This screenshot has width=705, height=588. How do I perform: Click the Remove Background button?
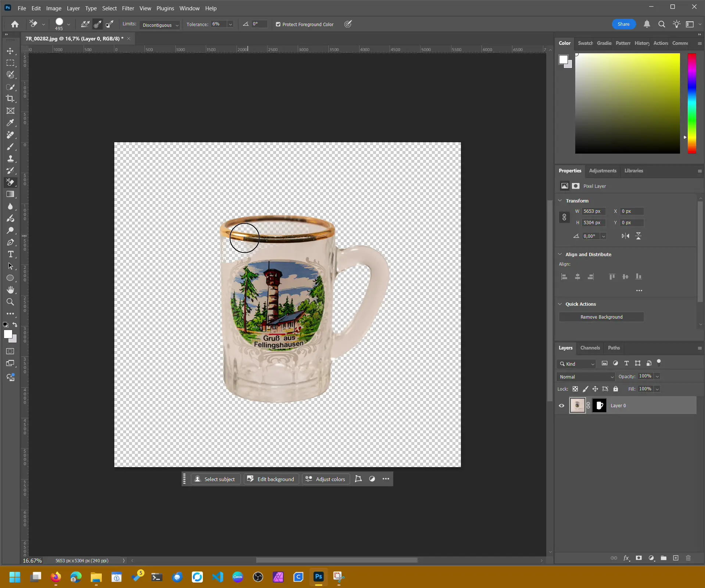pyautogui.click(x=601, y=317)
